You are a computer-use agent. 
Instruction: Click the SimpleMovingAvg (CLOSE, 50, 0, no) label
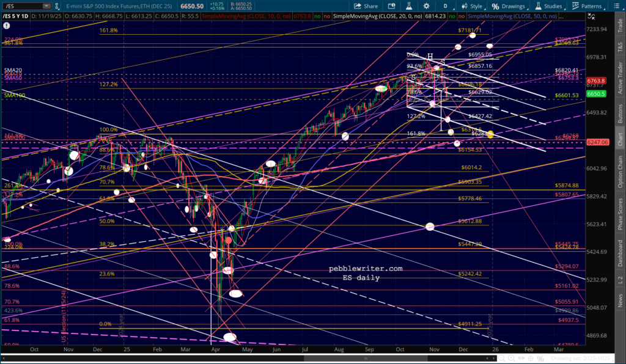[x=512, y=16]
